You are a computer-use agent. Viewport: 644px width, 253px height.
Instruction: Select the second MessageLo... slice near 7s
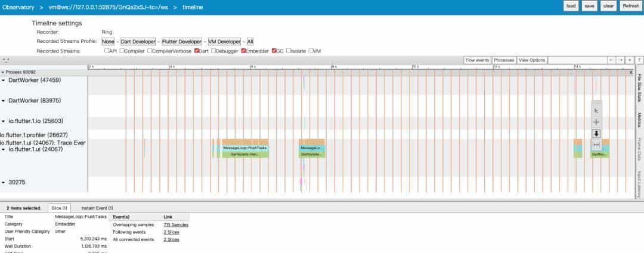point(312,148)
